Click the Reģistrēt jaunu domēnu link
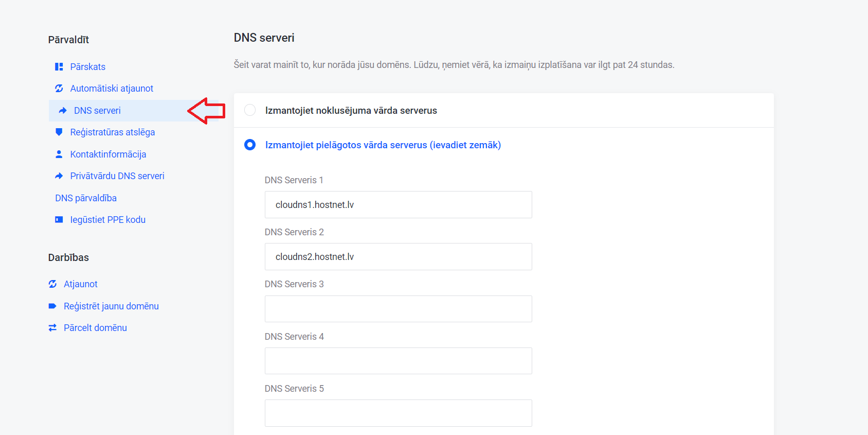This screenshot has height=435, width=868. coord(111,306)
